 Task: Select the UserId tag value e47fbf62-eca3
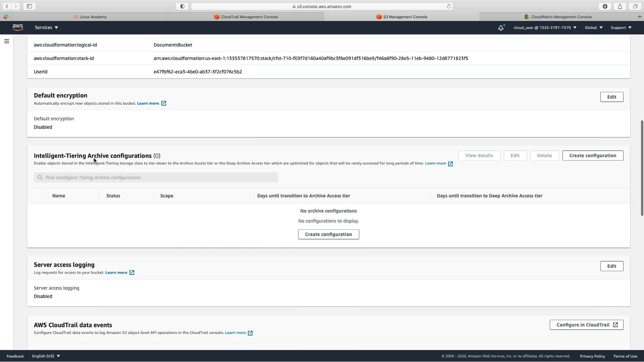198,72
